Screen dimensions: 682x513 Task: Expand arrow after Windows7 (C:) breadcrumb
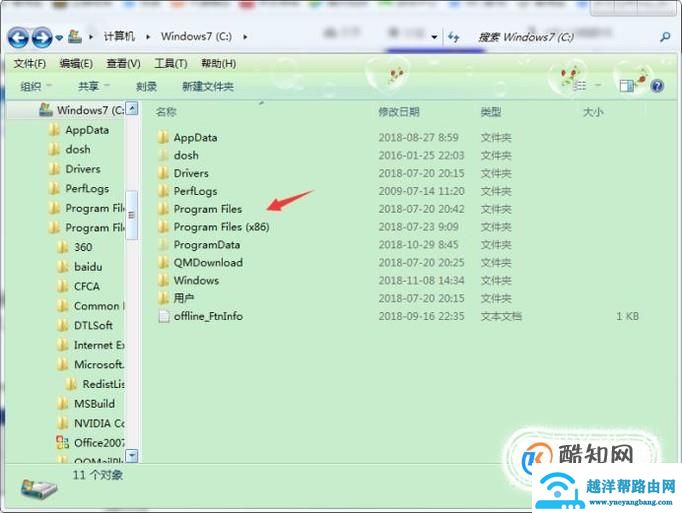pyautogui.click(x=245, y=37)
